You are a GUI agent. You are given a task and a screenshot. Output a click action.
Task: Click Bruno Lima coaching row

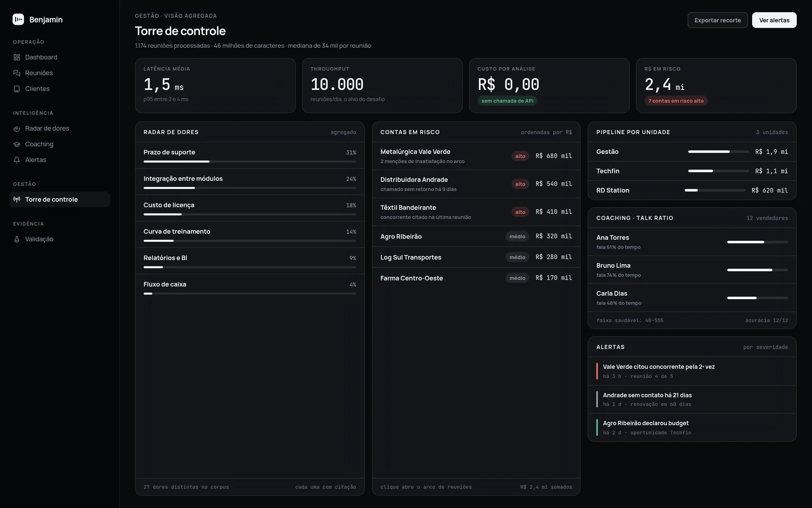(692, 270)
